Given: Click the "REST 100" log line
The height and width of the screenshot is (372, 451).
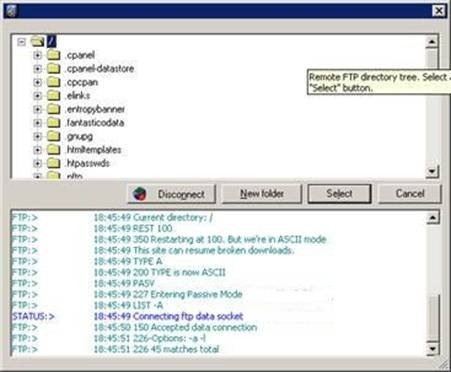Looking at the screenshot, I should 133,229.
